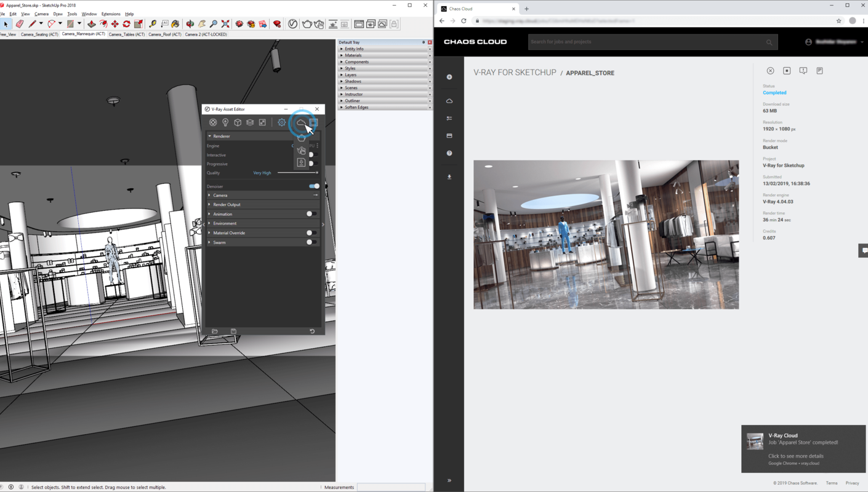Adjust the Quality slider in Renderer
This screenshot has height=492, width=868.
coord(298,173)
